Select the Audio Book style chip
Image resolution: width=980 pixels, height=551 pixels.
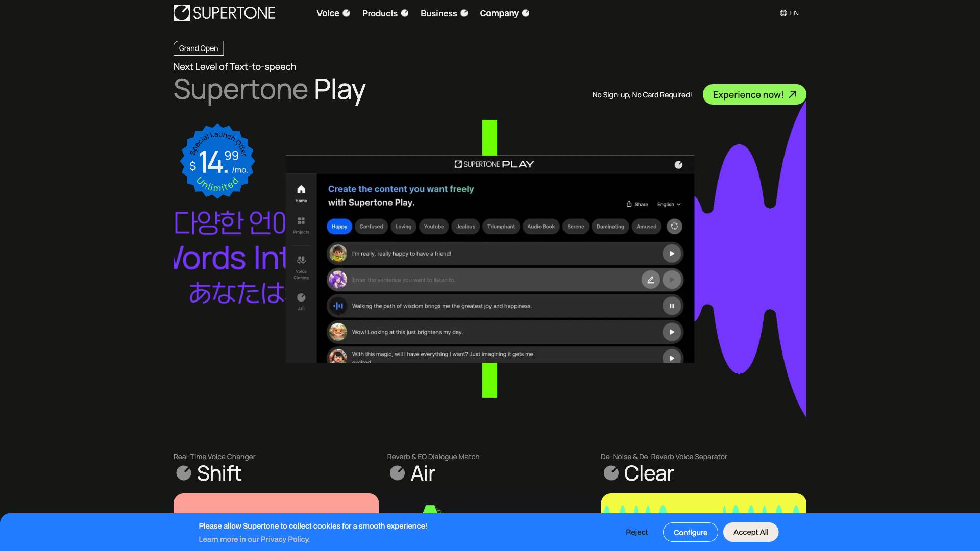(541, 227)
